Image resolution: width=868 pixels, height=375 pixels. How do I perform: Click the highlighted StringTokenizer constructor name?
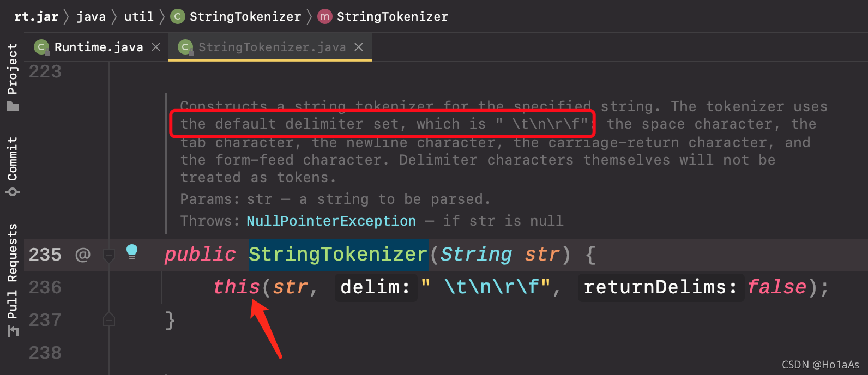pos(338,255)
